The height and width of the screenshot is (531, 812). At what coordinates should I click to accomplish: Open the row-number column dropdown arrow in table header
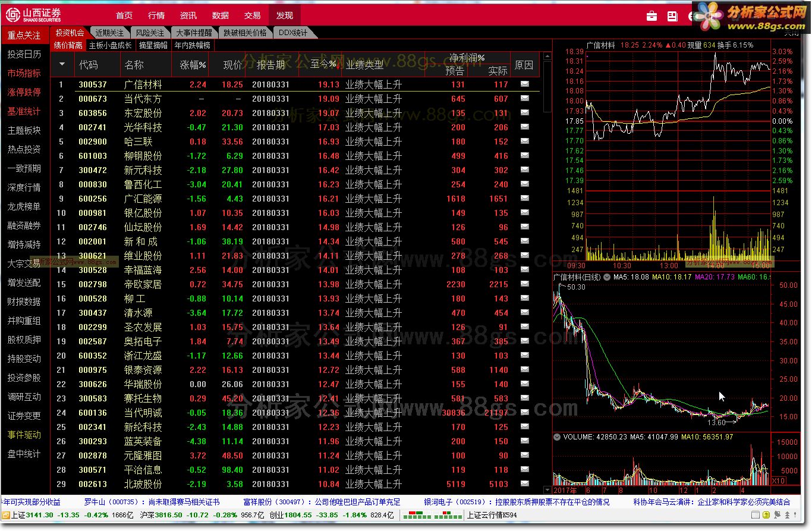tap(62, 64)
